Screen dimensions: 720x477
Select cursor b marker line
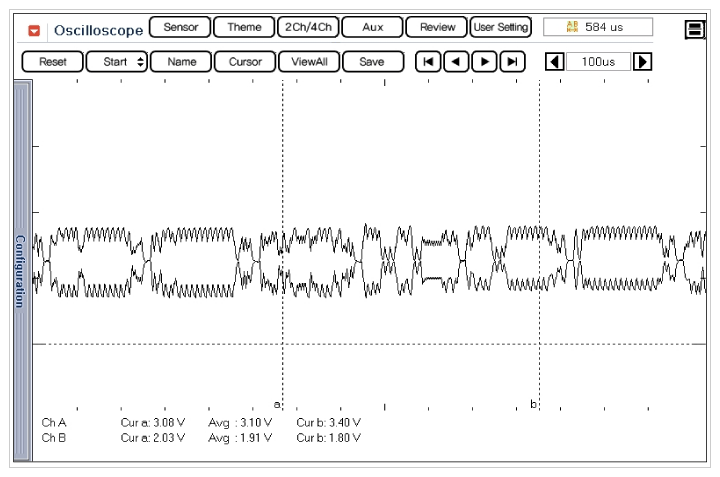tap(540, 243)
